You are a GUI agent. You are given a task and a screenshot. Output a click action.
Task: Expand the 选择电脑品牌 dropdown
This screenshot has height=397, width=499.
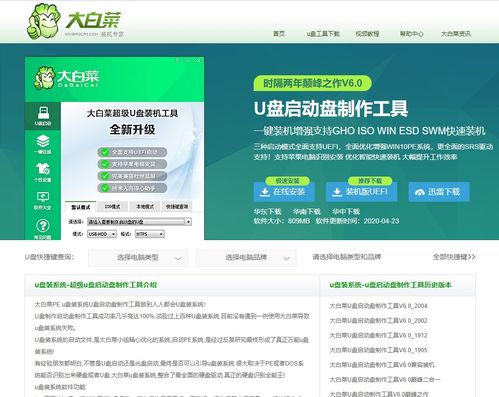coord(246,258)
